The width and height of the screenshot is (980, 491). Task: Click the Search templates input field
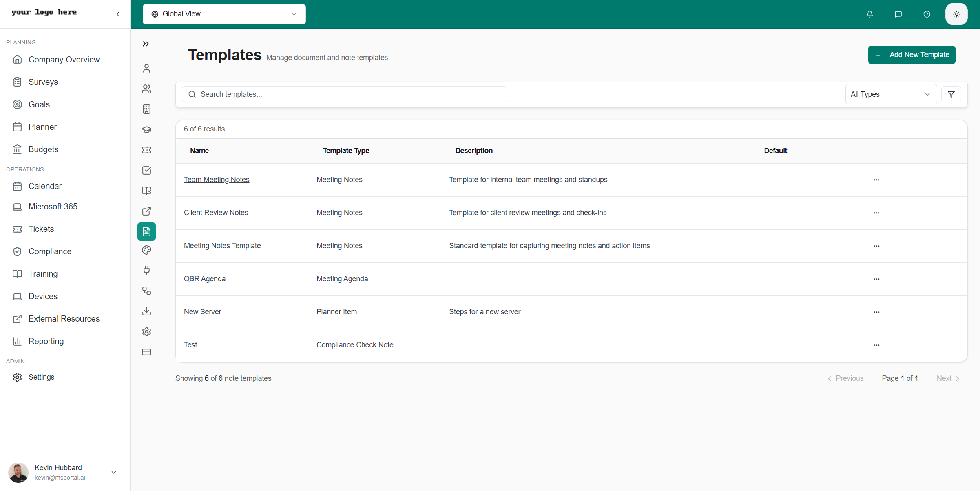point(345,94)
